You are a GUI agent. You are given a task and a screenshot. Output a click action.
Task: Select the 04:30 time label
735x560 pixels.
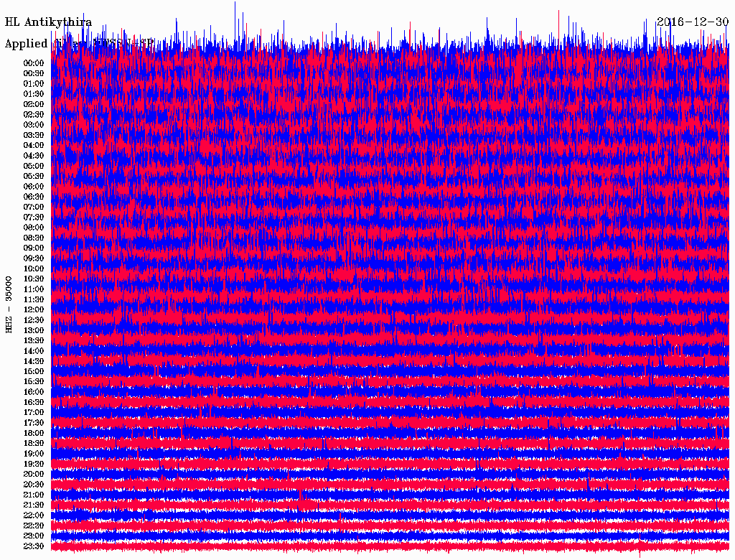click(x=33, y=156)
